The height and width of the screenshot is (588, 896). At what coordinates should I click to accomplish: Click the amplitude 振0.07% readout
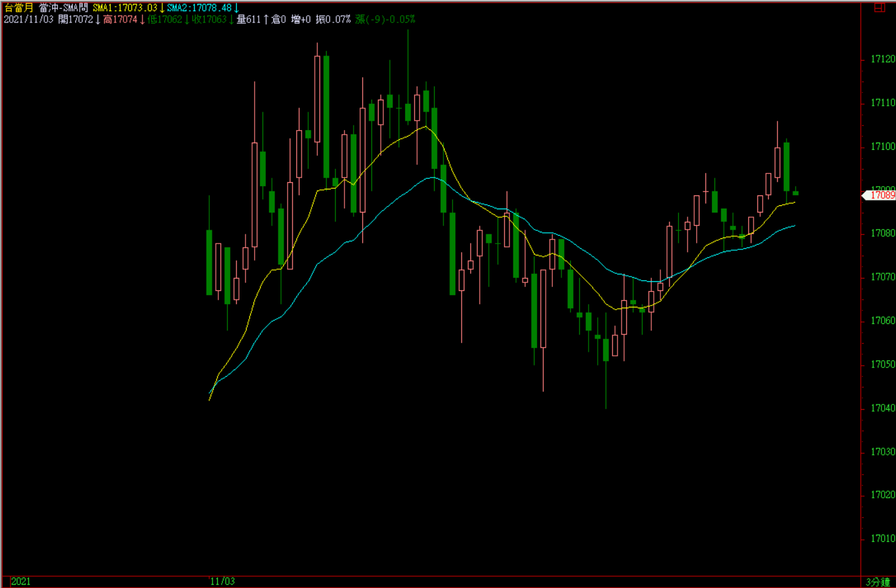coord(333,19)
